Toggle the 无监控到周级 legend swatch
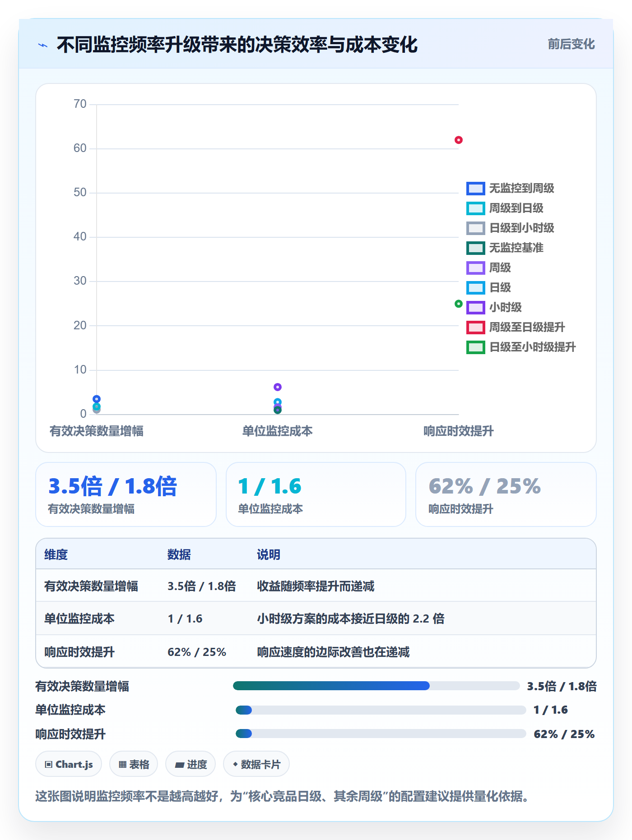Image resolution: width=632 pixels, height=840 pixels. tap(475, 188)
